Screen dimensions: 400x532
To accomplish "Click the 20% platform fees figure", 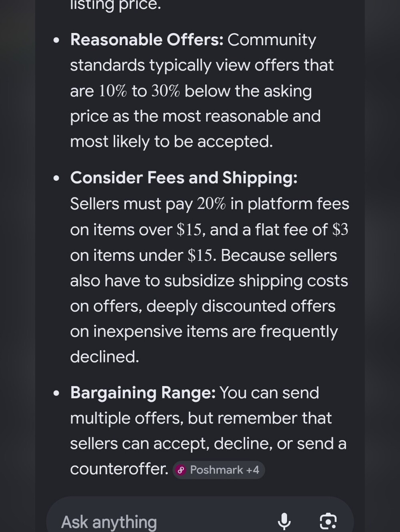I will (x=211, y=204).
